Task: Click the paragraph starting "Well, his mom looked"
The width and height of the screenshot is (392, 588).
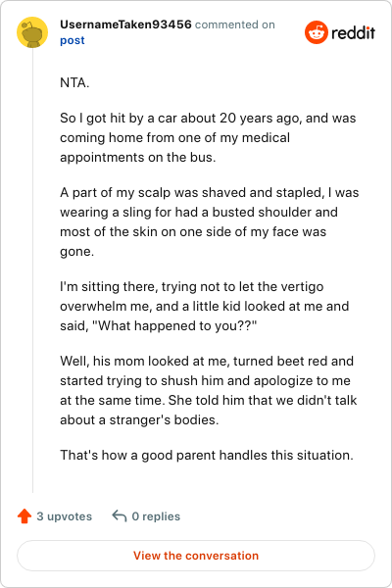Action: click(x=209, y=390)
